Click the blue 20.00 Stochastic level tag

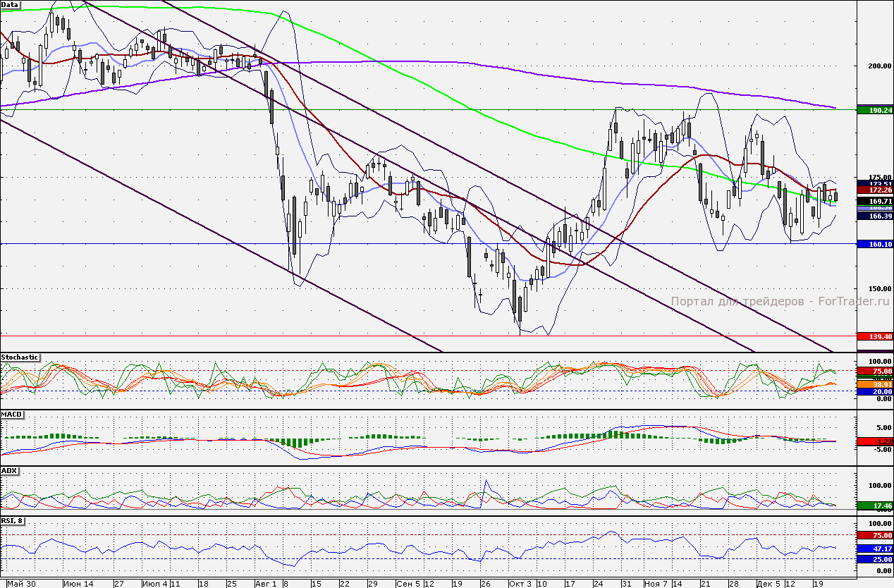pyautogui.click(x=874, y=391)
